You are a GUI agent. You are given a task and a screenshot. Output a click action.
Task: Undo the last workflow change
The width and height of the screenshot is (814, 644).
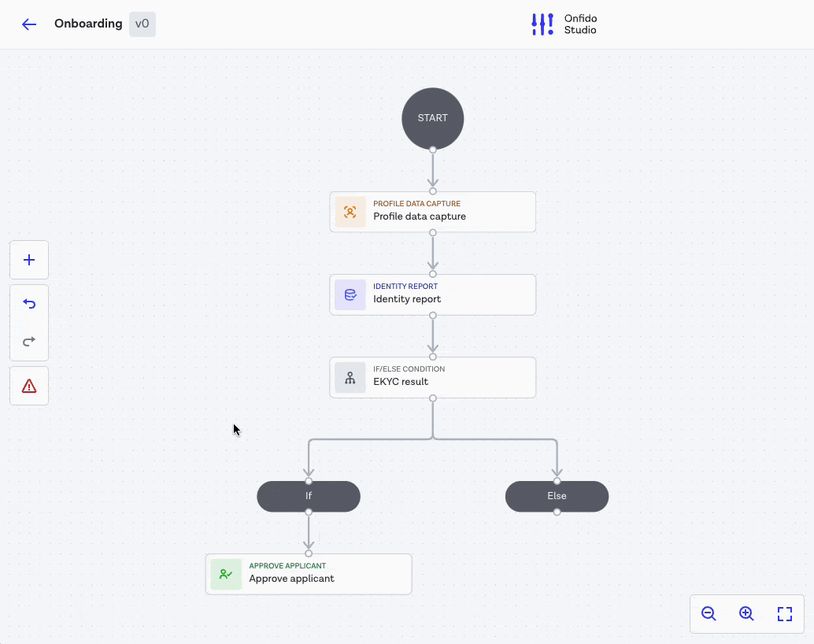click(x=28, y=303)
